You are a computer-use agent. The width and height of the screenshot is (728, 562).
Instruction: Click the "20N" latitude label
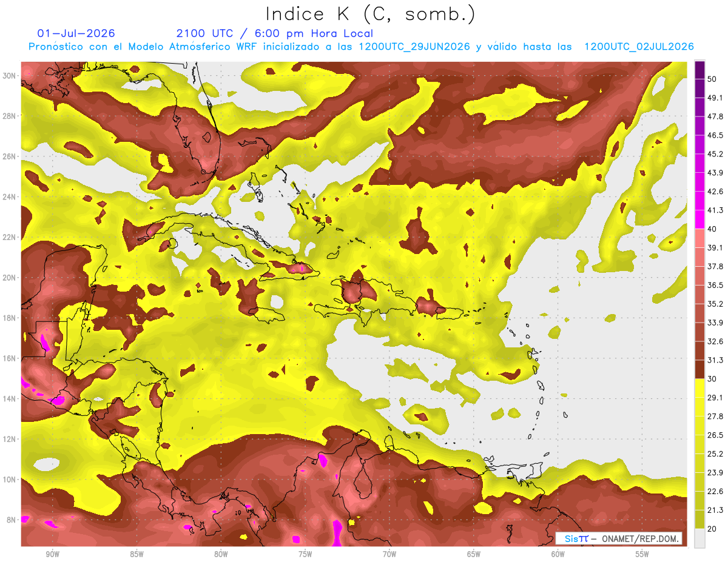pyautogui.click(x=10, y=277)
